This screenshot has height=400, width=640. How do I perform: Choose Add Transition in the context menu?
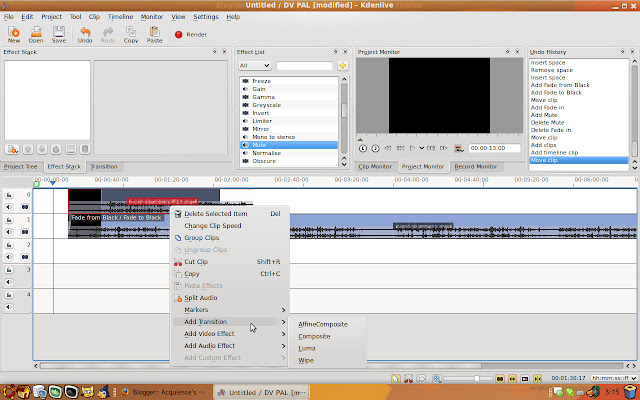pos(230,322)
